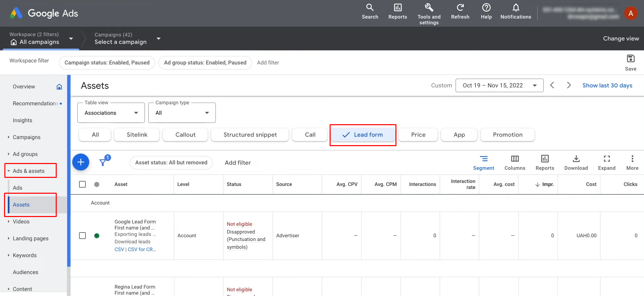644x296 pixels.
Task: Check the Google Lead Form row checkbox
Action: 82,236
